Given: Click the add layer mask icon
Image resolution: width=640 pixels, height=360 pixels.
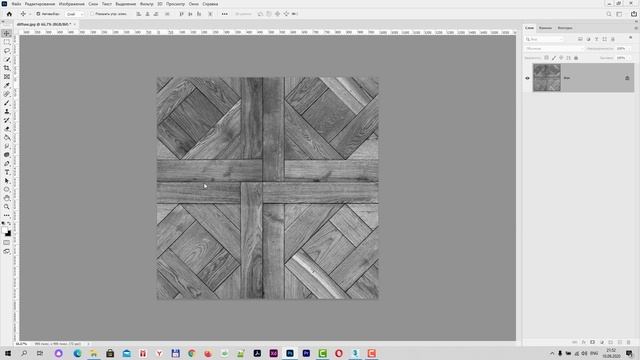Looking at the screenshot, I should pyautogui.click(x=592, y=342).
